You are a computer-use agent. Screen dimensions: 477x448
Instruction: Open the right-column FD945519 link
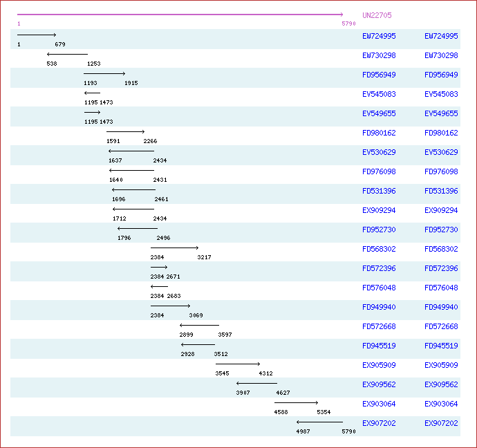tap(441, 346)
